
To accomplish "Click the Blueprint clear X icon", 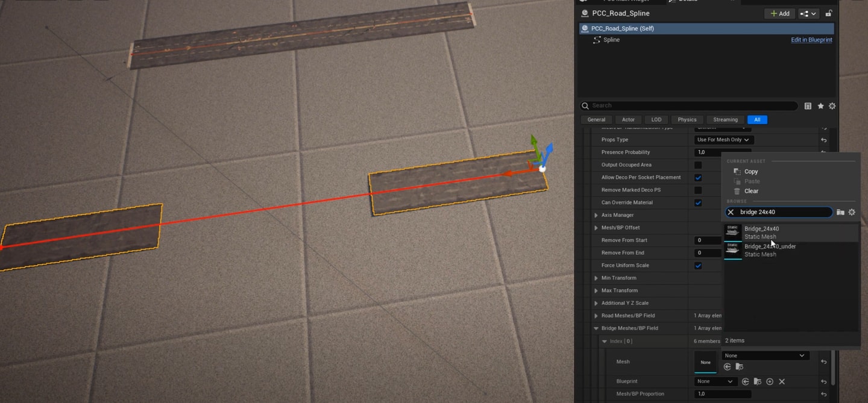I will point(782,381).
